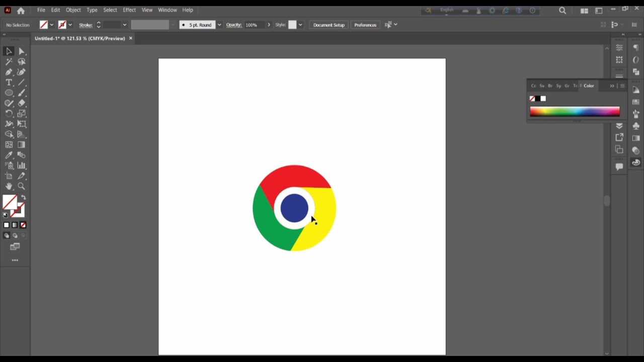Open the Select menu
The width and height of the screenshot is (644, 362).
pos(110,10)
